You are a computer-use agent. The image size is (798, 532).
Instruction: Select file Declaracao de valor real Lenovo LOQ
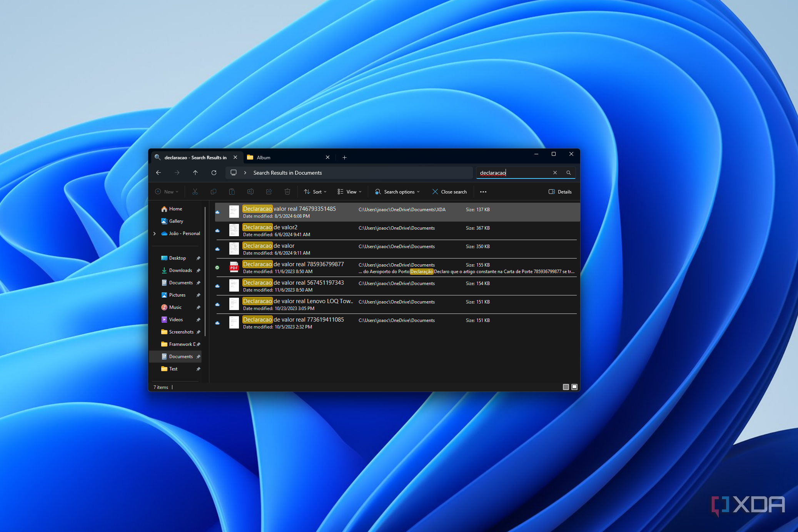pyautogui.click(x=397, y=305)
